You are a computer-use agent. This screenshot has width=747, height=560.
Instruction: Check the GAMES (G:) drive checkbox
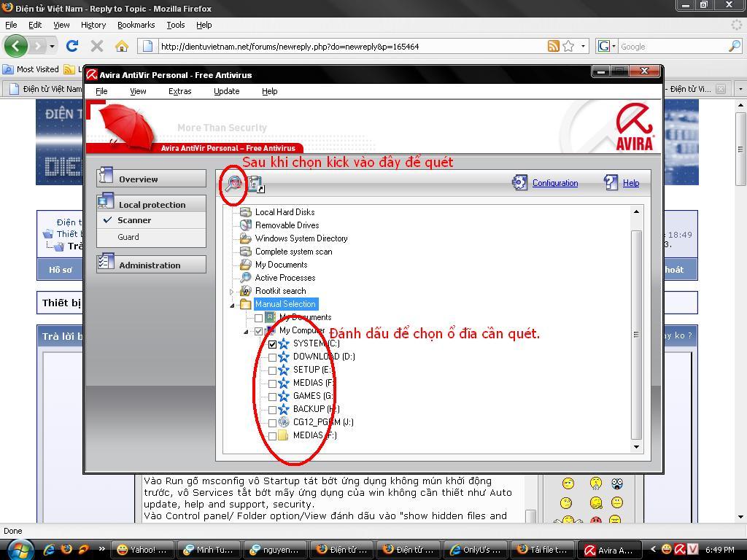click(273, 397)
